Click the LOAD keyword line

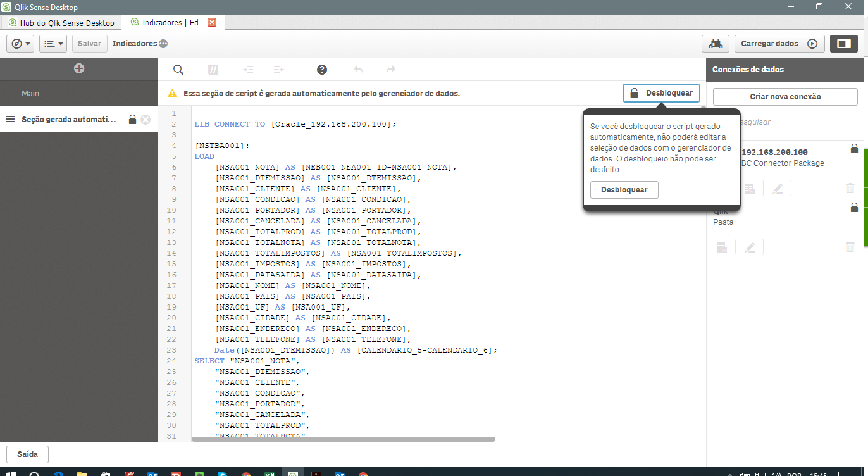click(204, 156)
